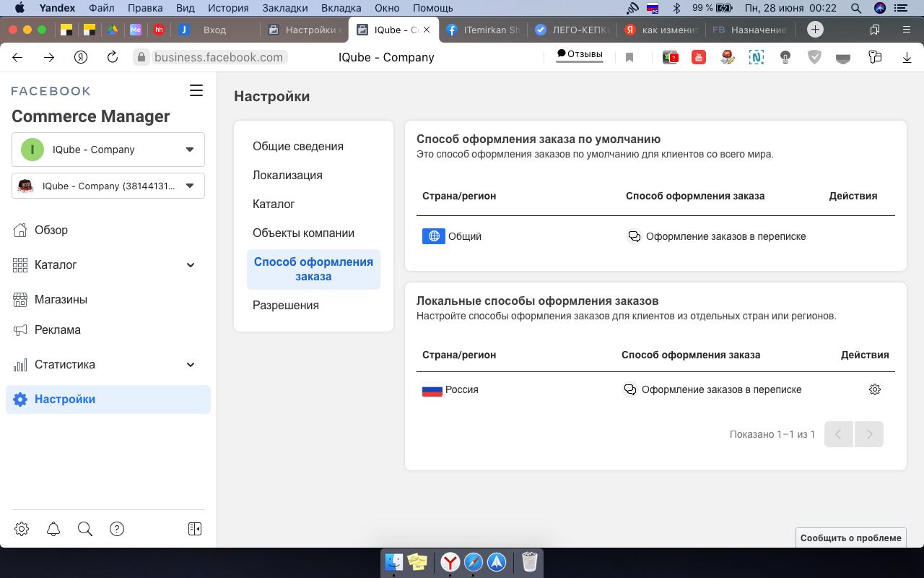
Task: Click Сообщить о проблеме button
Action: click(x=851, y=538)
